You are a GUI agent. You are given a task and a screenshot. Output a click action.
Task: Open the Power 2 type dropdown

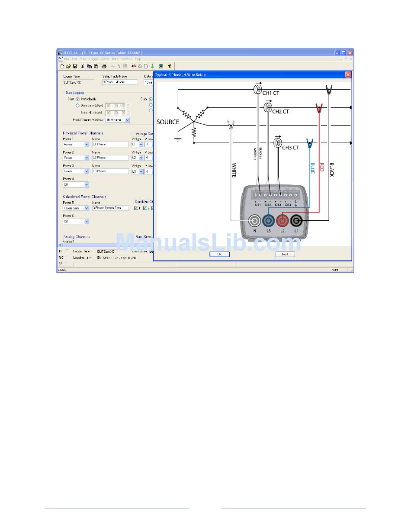coord(87,158)
